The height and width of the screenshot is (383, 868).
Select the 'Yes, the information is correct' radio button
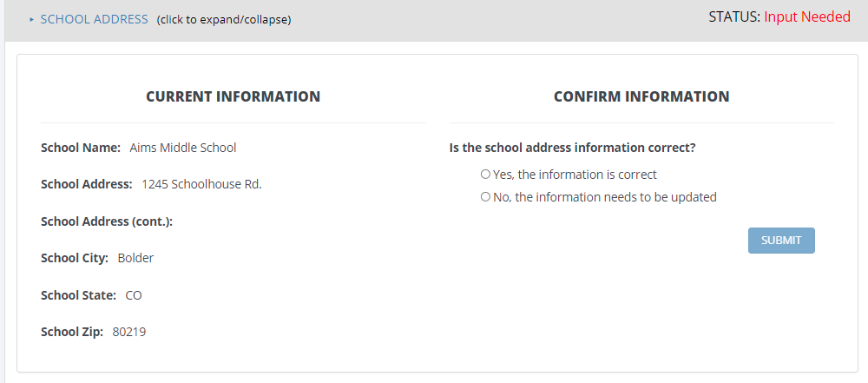(486, 175)
